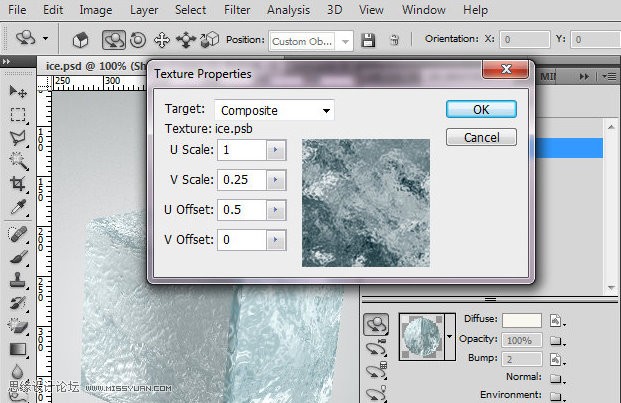Select the Clone Stamp tool
621x403 pixels.
coord(17,280)
